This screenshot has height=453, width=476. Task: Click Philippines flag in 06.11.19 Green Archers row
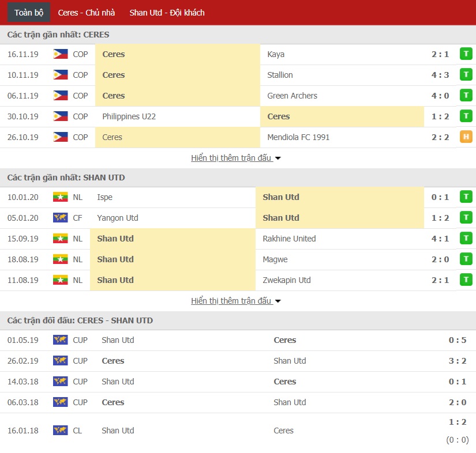tap(61, 96)
